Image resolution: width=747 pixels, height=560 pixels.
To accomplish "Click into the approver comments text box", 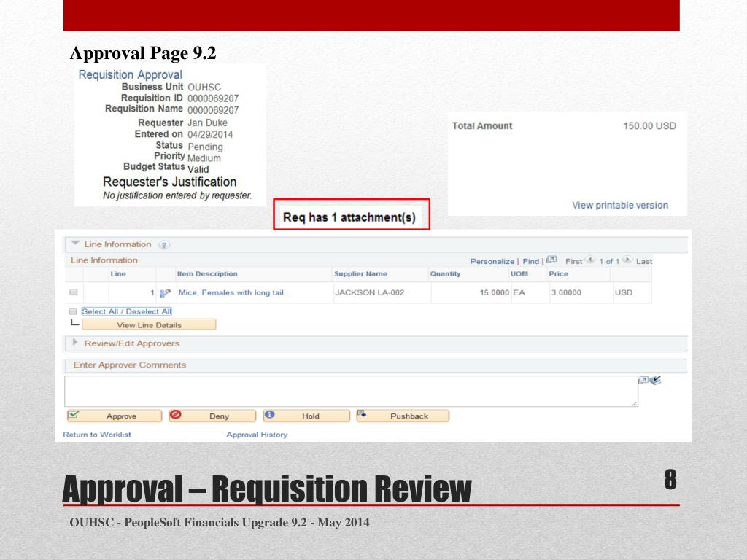I will point(351,392).
